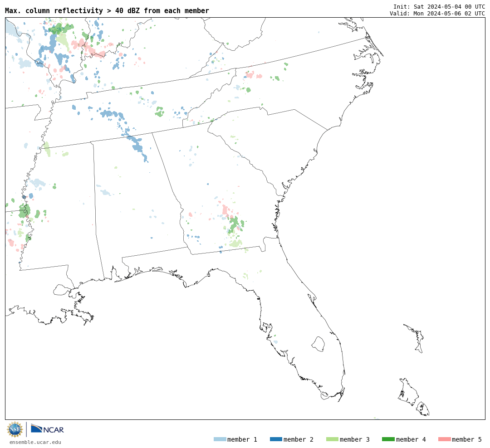Click the 'Init: Sat 2024-05-04 00 UTC' text
Screen dimensions: 490x448
tap(439, 6)
